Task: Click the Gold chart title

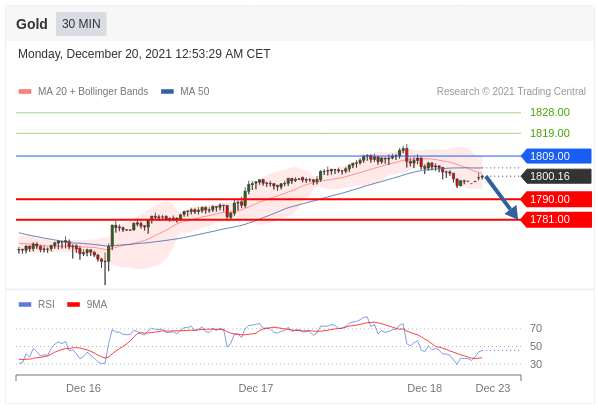Action: [x=32, y=24]
